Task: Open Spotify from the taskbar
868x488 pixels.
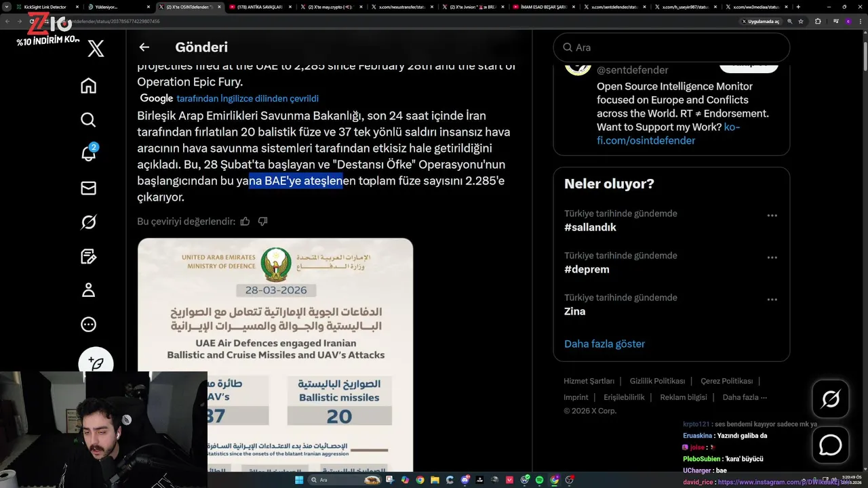Action: tap(539, 480)
